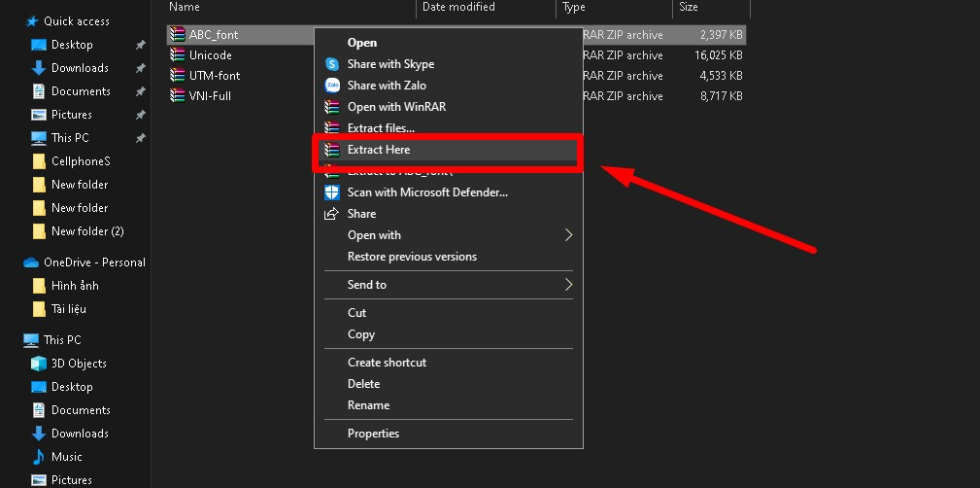
Task: Click WinRAR icon beside Extract Here
Action: pos(332,150)
